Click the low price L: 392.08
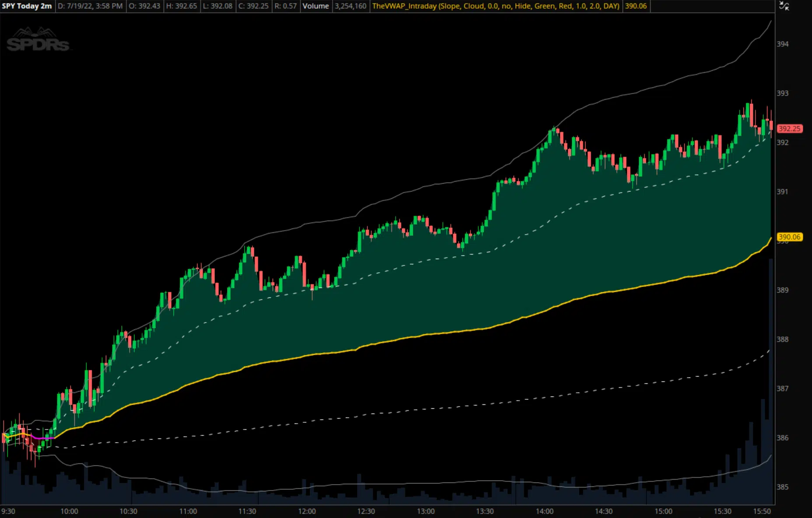Screen dimensions: 812x518 218,6
